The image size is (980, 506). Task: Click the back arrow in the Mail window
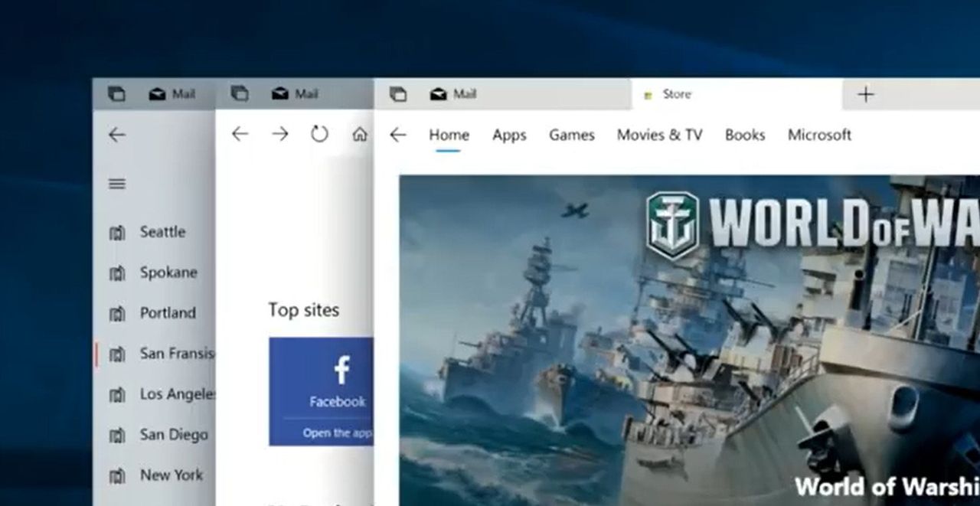(116, 135)
